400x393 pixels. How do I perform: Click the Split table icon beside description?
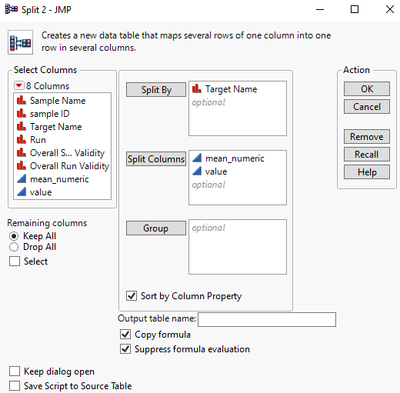[20, 43]
